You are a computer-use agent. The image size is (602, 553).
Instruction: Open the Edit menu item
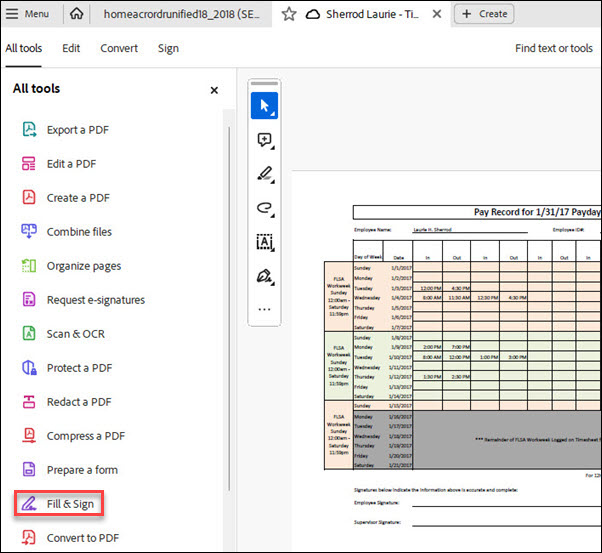click(x=71, y=48)
